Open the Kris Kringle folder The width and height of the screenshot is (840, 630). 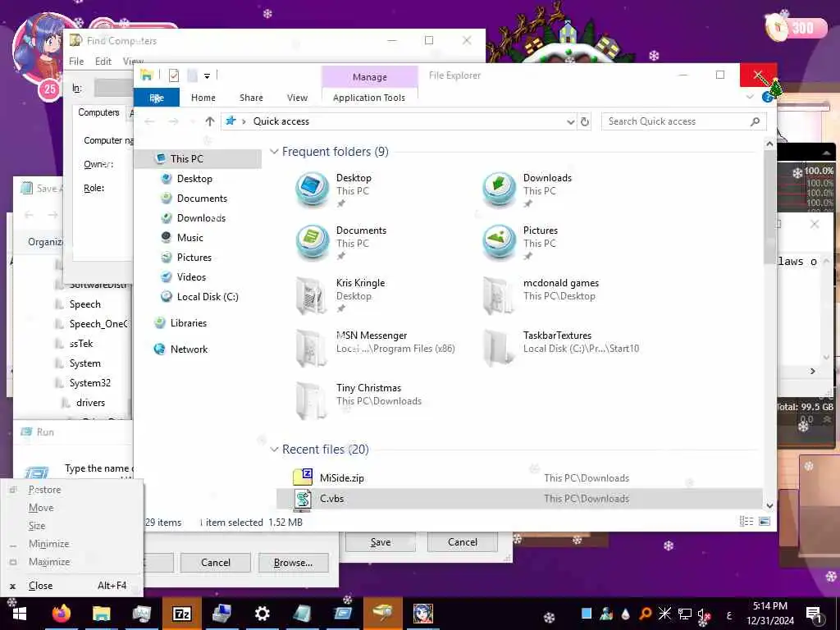click(312, 294)
